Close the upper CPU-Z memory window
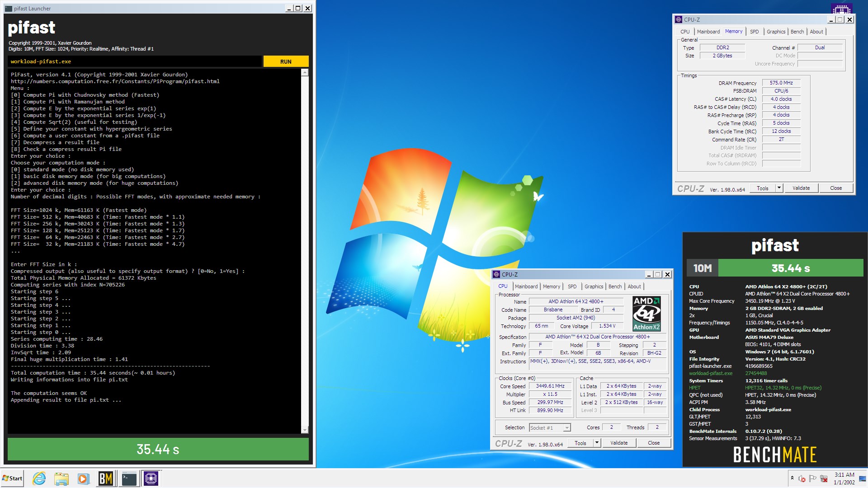 [849, 19]
